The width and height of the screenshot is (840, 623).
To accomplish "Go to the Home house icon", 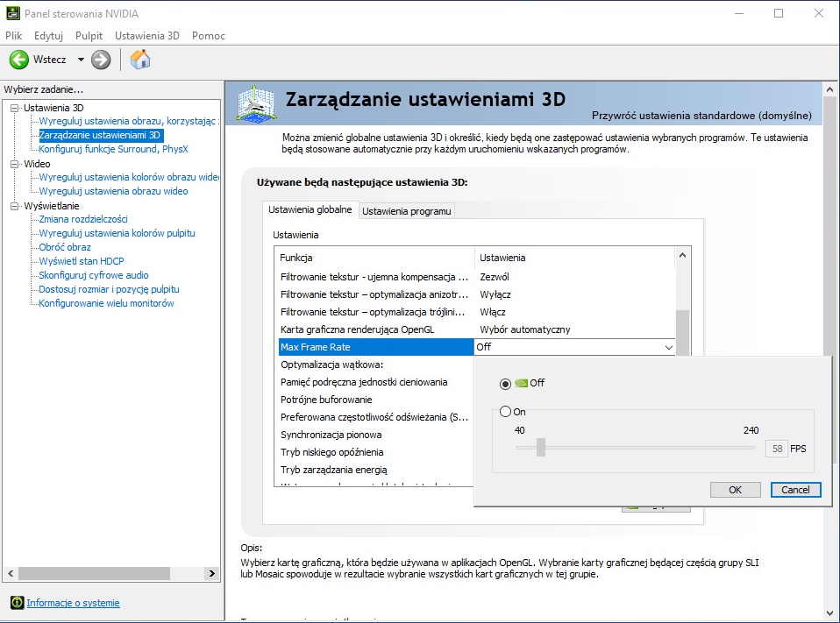I will (x=140, y=60).
